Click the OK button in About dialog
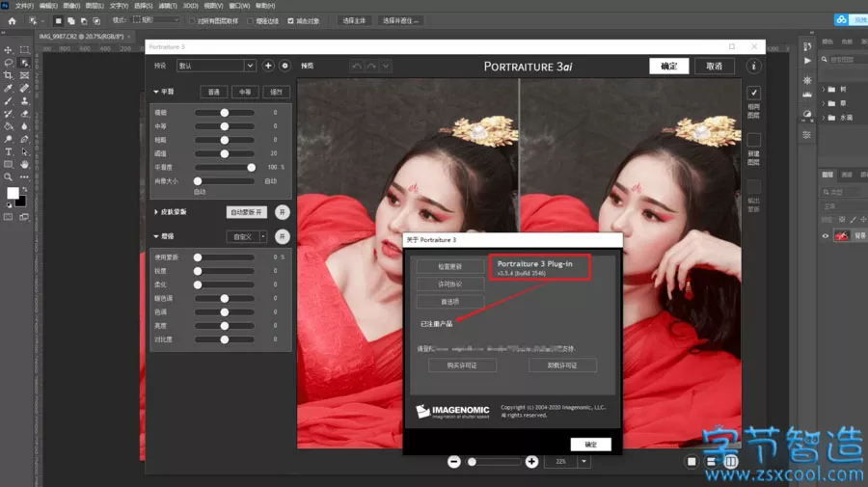Viewport: 868px width, 487px height. coord(590,445)
